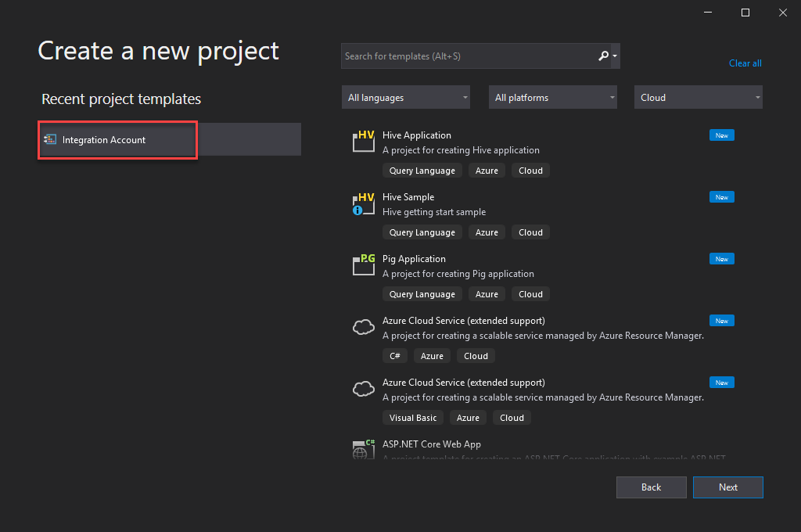Select Azure Cloud Service title above the C# tag

click(x=463, y=321)
